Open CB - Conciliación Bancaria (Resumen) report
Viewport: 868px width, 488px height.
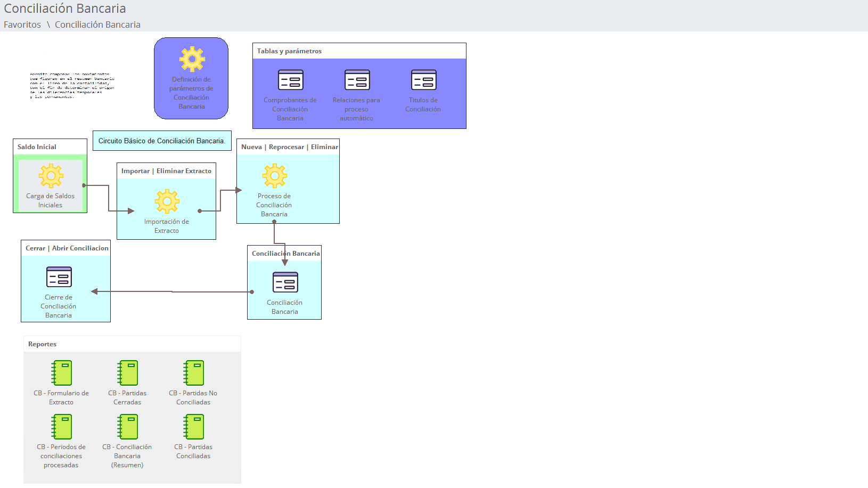pyautogui.click(x=128, y=427)
